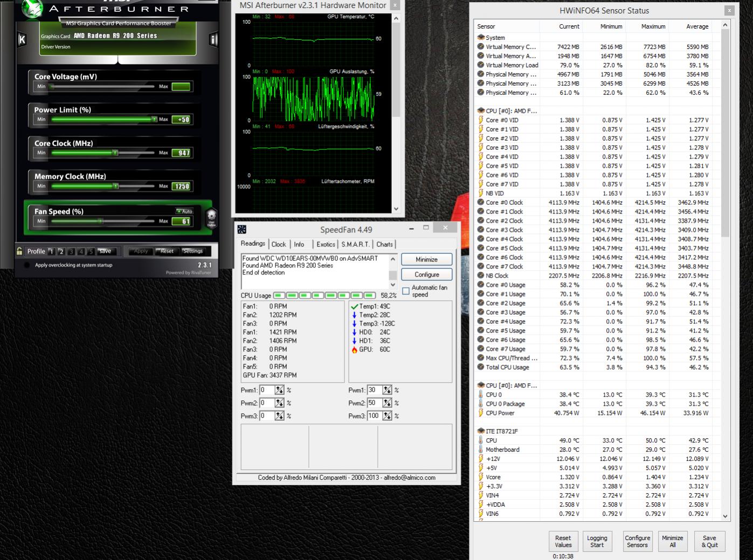
Task: Click the blue arrow icon beside Temp2
Action: pyautogui.click(x=354, y=315)
